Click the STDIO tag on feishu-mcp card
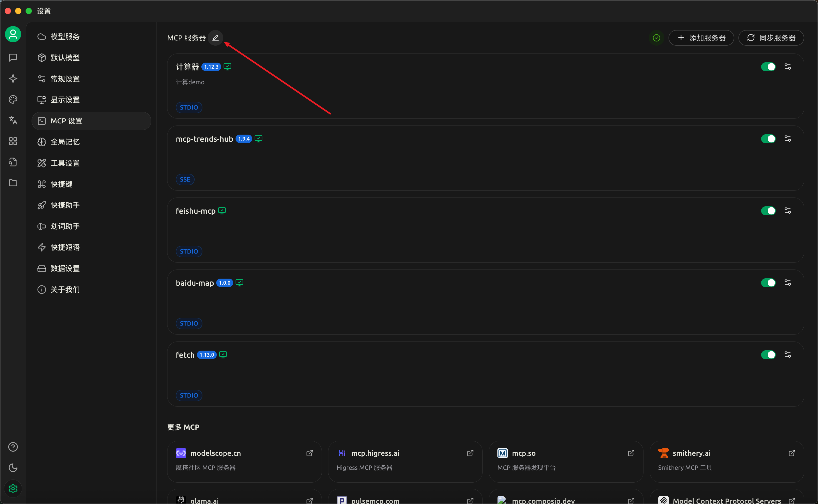818x504 pixels. 189,251
